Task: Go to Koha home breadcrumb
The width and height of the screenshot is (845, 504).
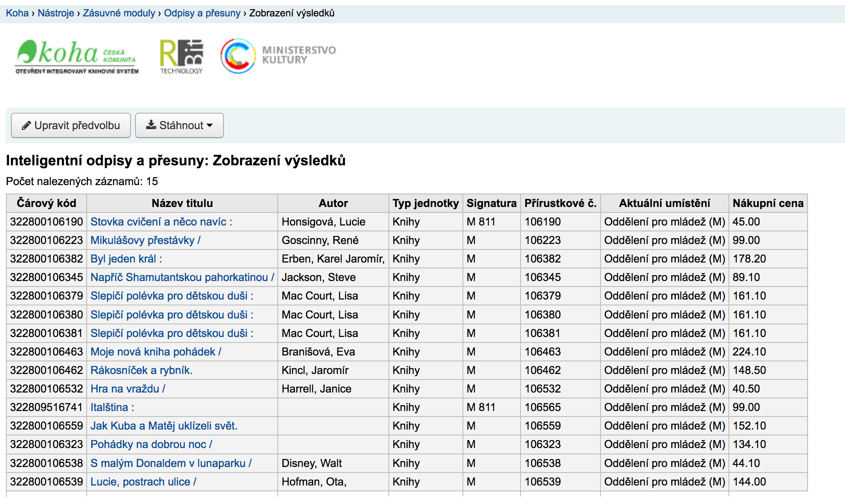Action: pos(17,13)
